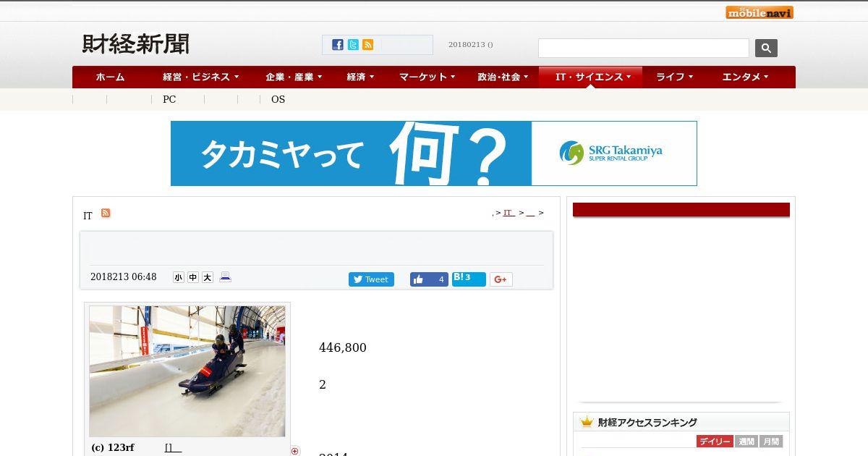Click the IT breadcrumb link
This screenshot has height=456, width=868.
tap(509, 213)
